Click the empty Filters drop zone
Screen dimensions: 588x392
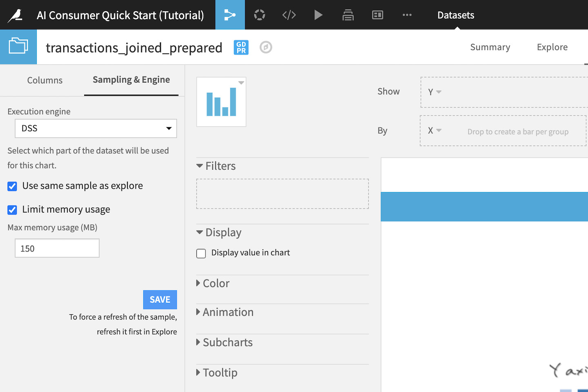[283, 194]
